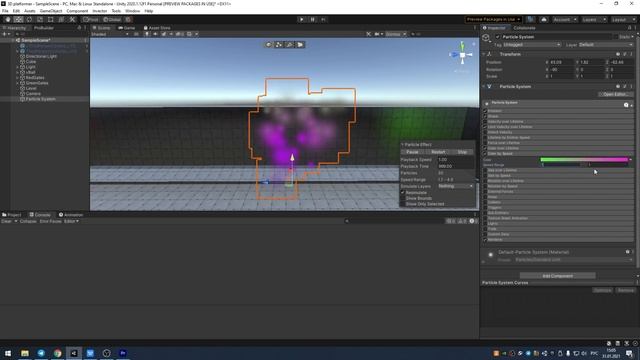Click the scene tools wrench icon
The width and height of the screenshot is (640, 360).
pos(369,34)
